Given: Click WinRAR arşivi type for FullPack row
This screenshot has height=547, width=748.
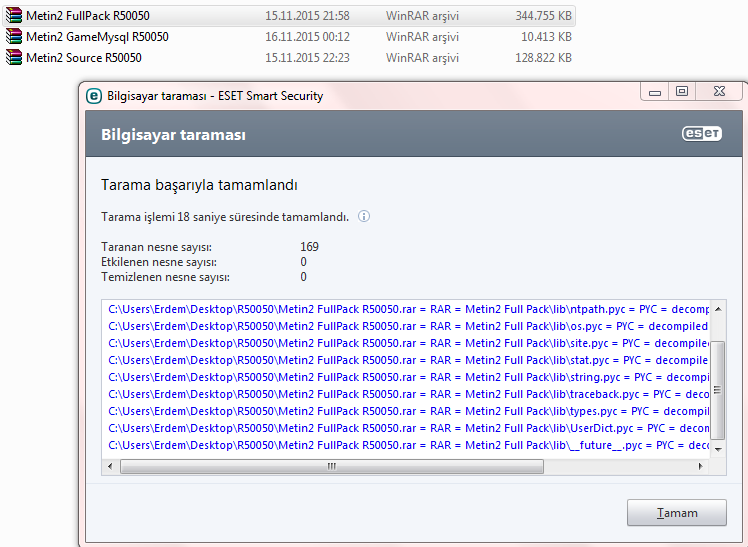Looking at the screenshot, I should tap(422, 16).
